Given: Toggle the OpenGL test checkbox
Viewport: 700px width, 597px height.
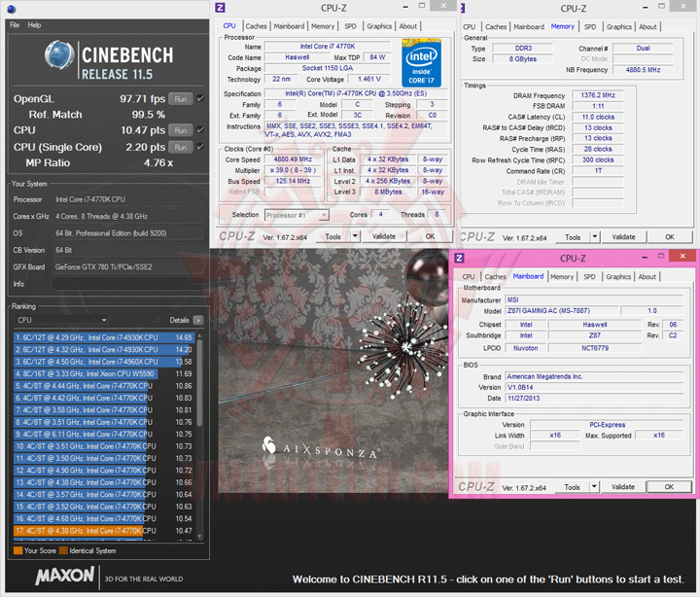Looking at the screenshot, I should tap(200, 98).
